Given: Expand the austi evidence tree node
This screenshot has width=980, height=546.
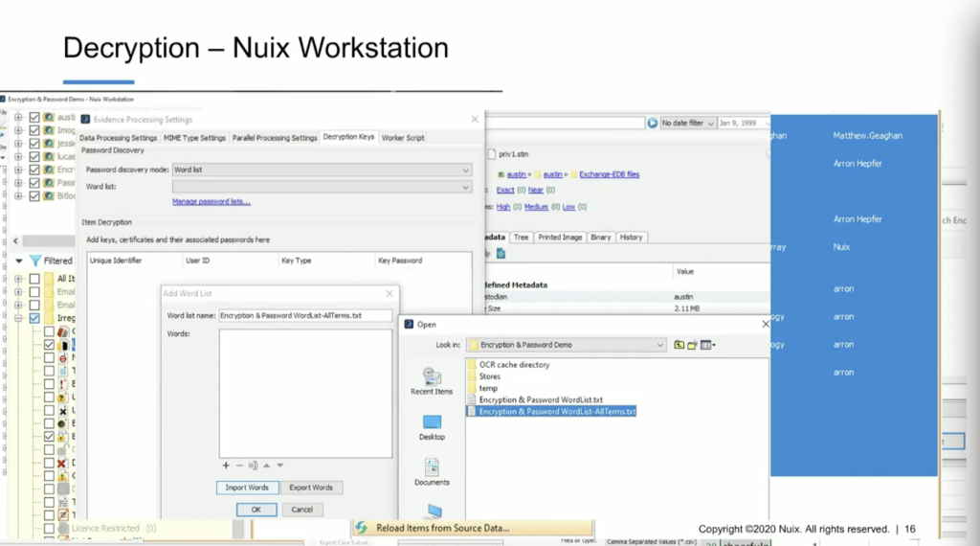Looking at the screenshot, I should (x=18, y=117).
